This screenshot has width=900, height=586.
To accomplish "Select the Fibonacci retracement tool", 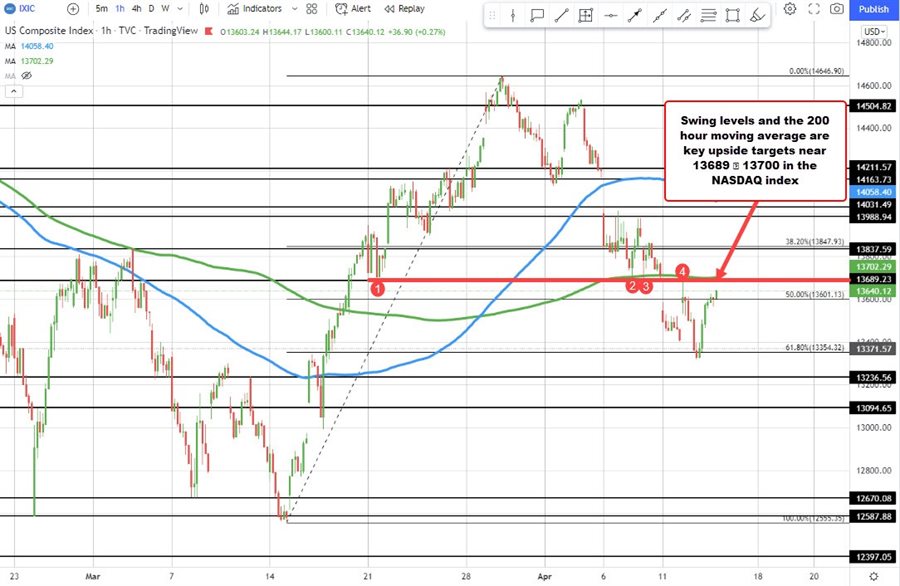I will pos(708,16).
